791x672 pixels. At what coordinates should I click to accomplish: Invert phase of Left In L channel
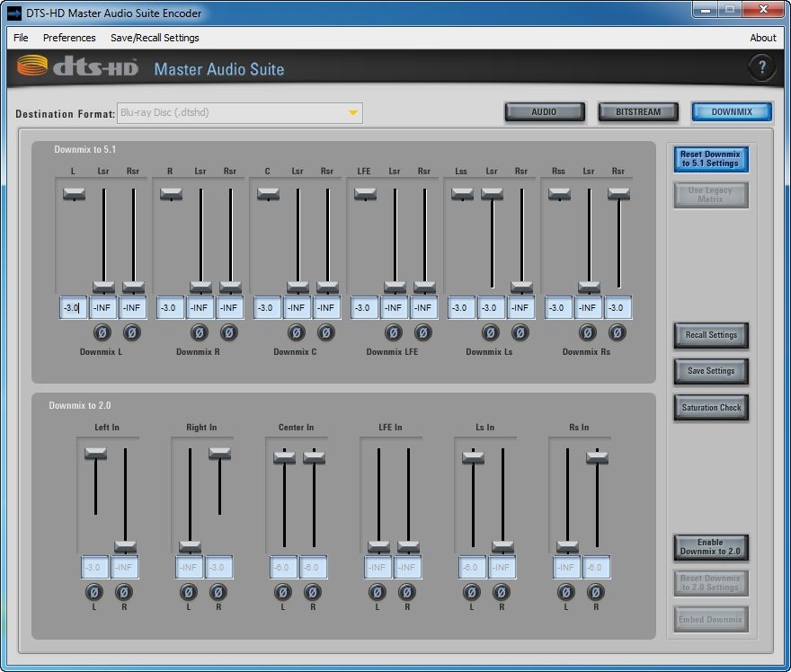94,592
